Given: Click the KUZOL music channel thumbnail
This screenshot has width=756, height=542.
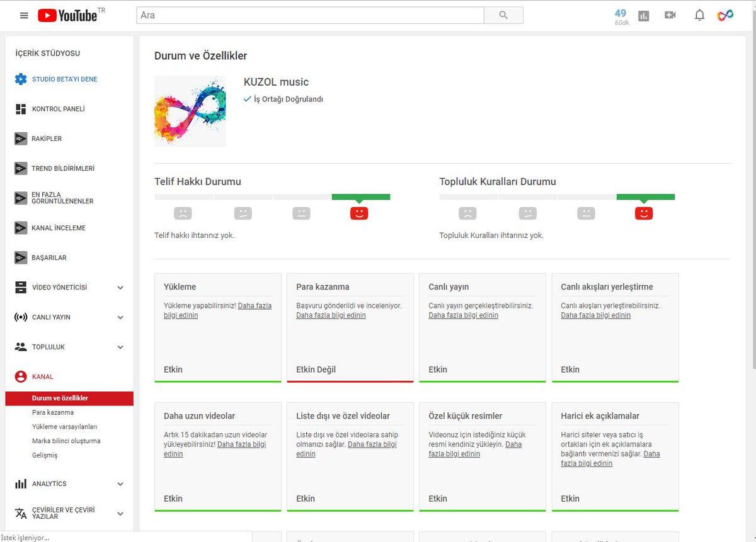Looking at the screenshot, I should click(190, 111).
